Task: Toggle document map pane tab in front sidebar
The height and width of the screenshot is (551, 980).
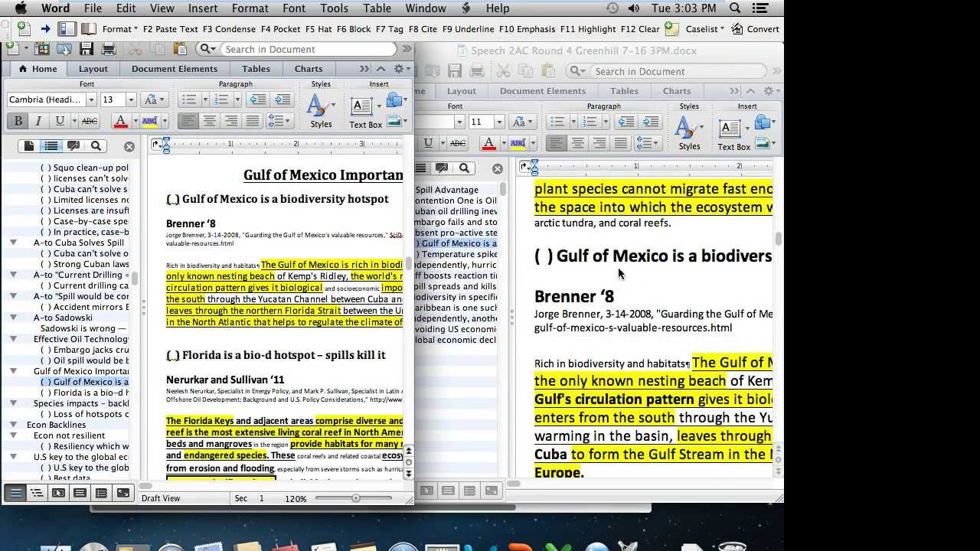Action: (51, 146)
